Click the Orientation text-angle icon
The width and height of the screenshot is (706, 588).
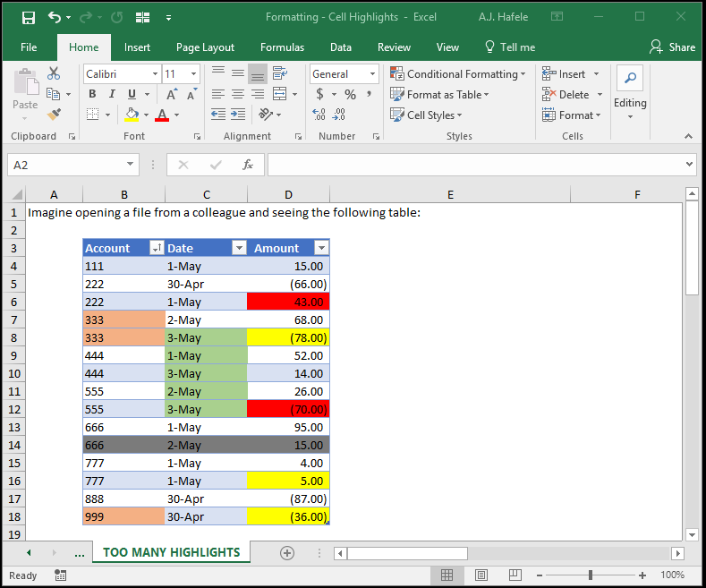click(x=266, y=115)
